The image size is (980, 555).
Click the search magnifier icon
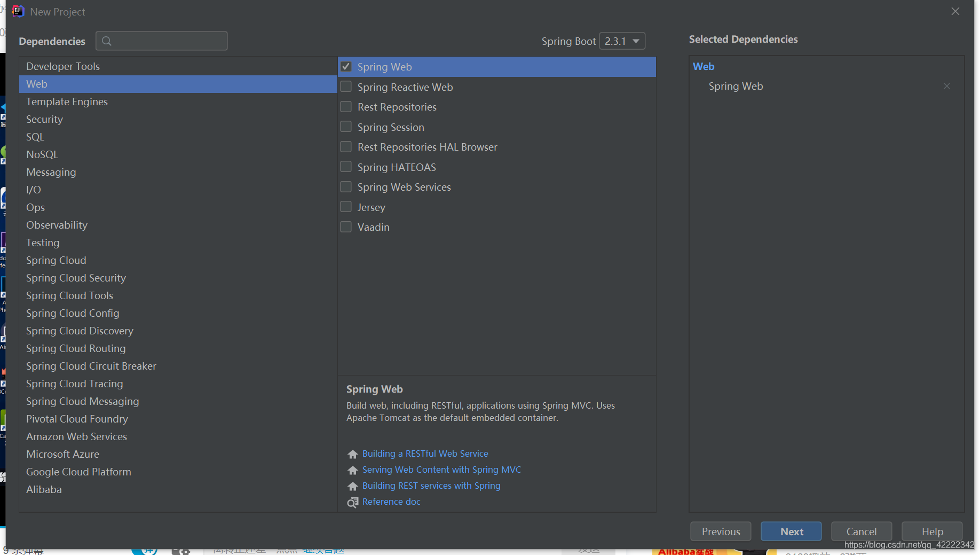[x=107, y=41]
